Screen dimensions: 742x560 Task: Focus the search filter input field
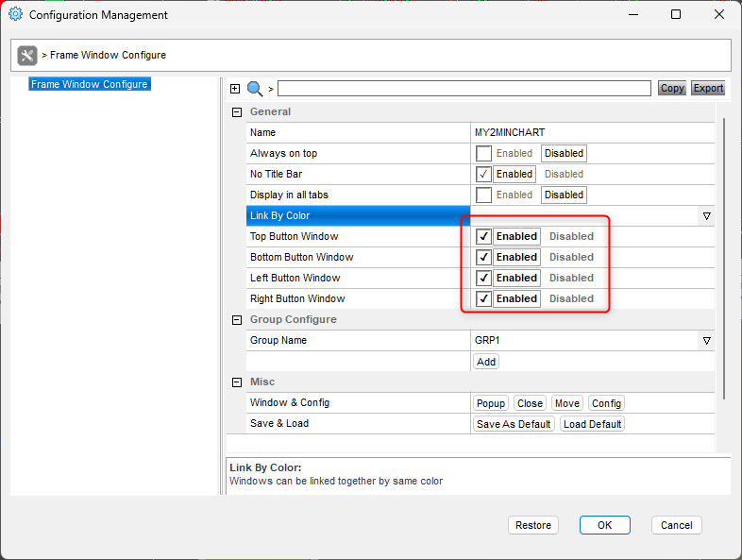tap(464, 89)
